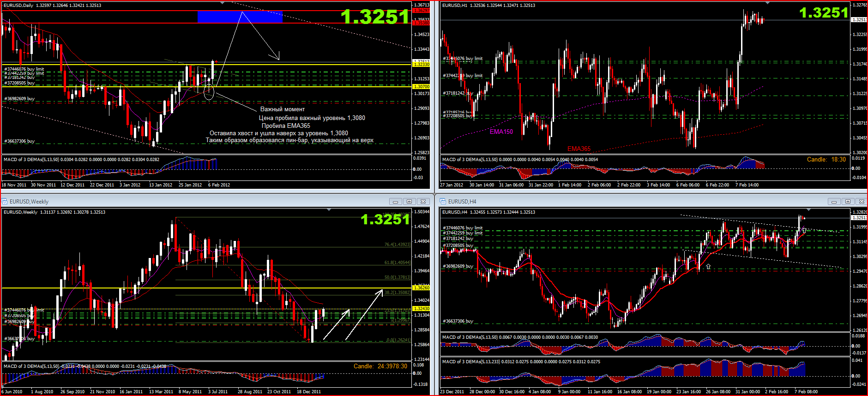Click the big 1.3251 price on H1 chart

tap(824, 12)
